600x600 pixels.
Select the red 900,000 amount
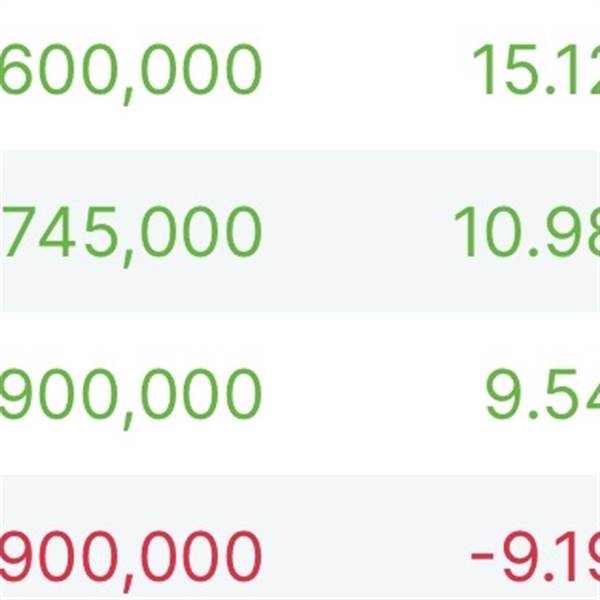pos(130,552)
